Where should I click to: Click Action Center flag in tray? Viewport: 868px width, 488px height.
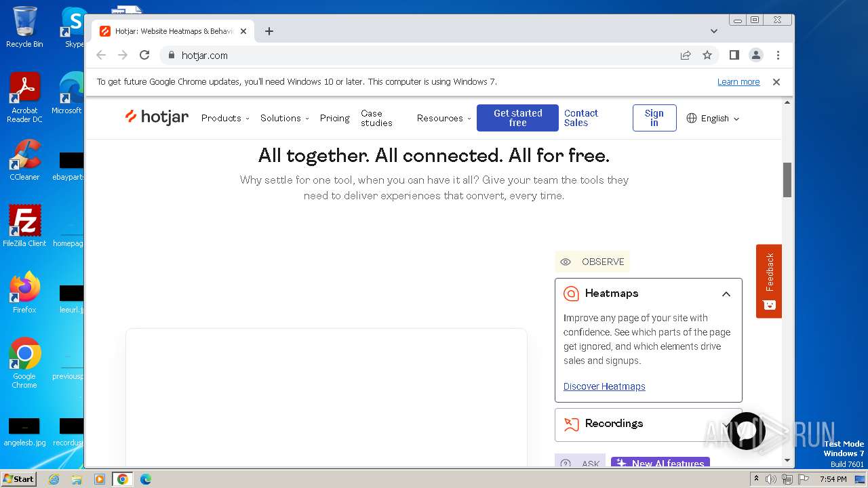tap(803, 479)
